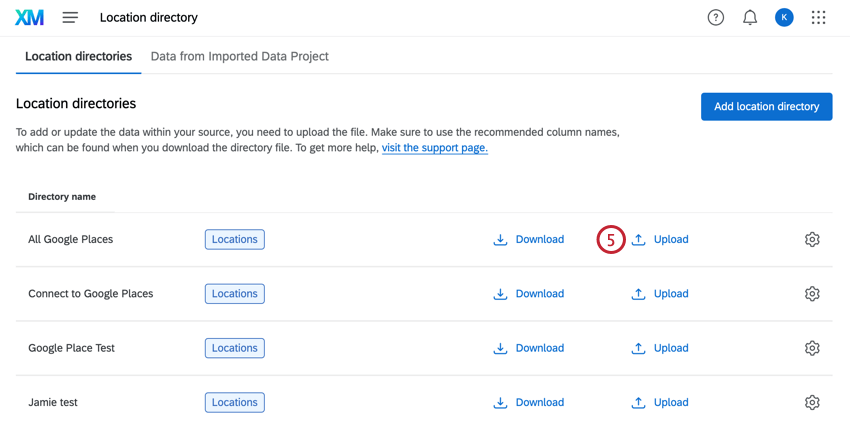
Task: Switch to the Location directories tab
Action: 79,56
